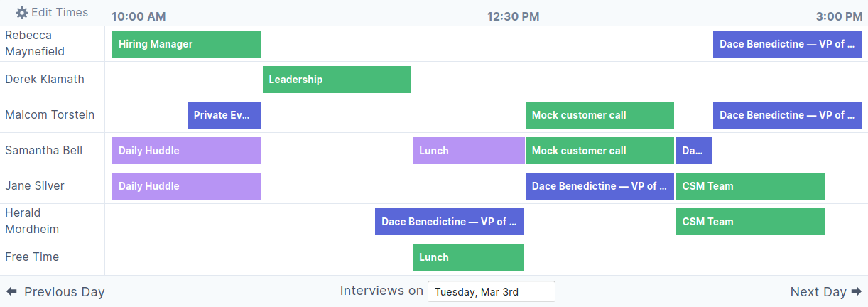Click Samantha Bell's purple Lunch block
Viewport: 868px width, 307px height.
coord(469,151)
